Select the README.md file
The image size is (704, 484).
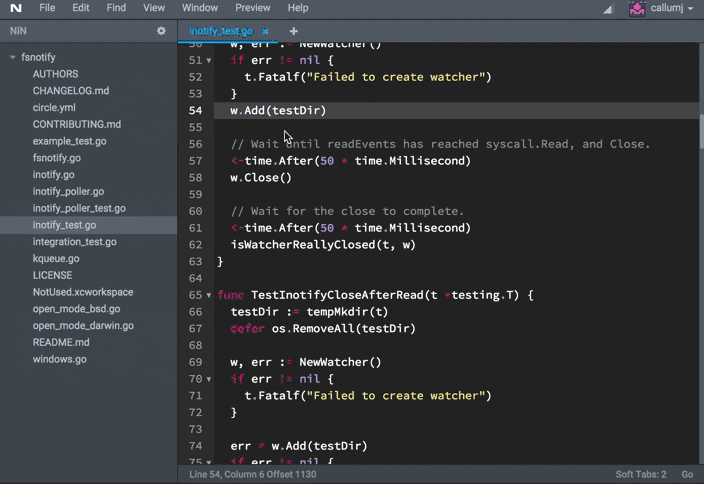point(60,342)
